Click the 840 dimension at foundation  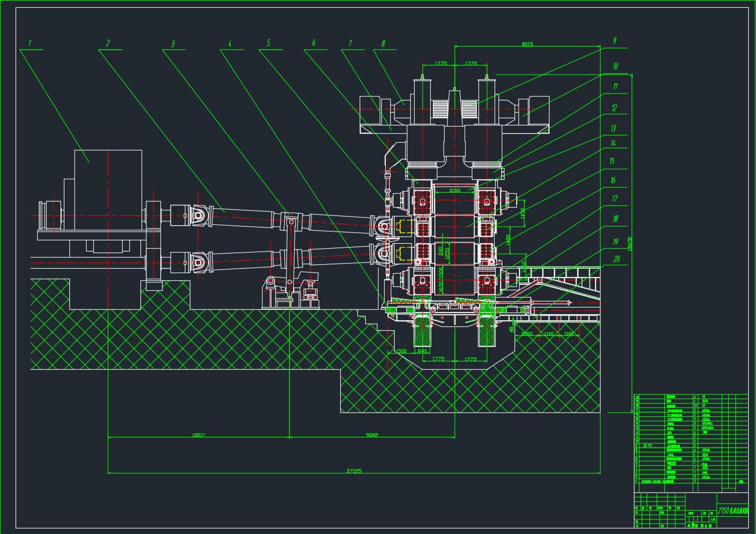click(x=422, y=351)
